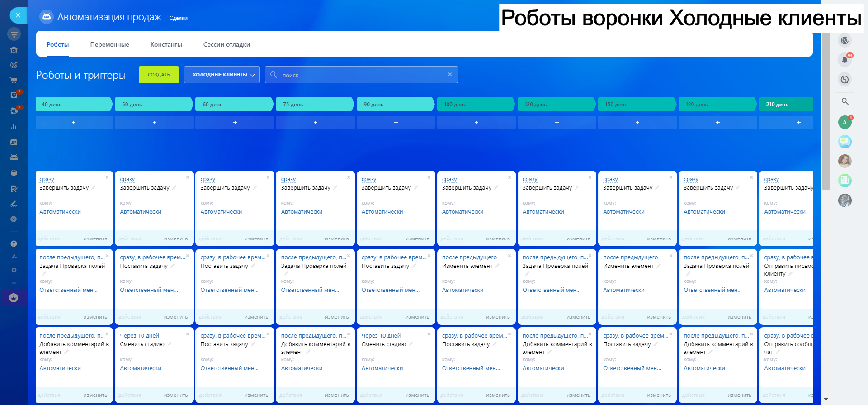
Task: Expand more items chevron in left sidebar
Action: coord(14,219)
